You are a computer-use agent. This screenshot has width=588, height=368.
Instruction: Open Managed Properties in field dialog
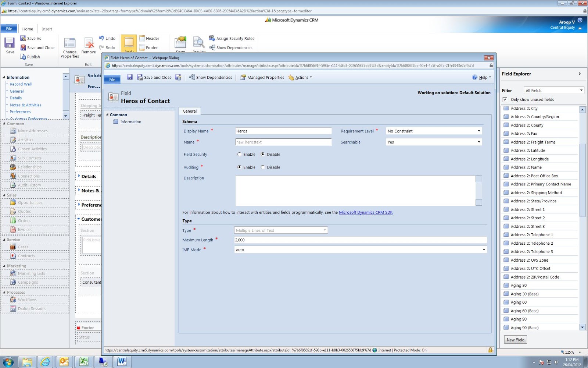click(262, 77)
